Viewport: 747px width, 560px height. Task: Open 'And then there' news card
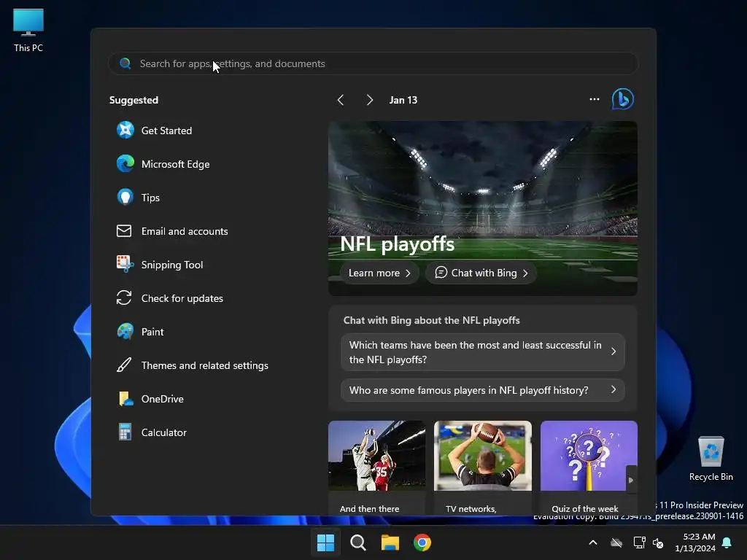377,467
